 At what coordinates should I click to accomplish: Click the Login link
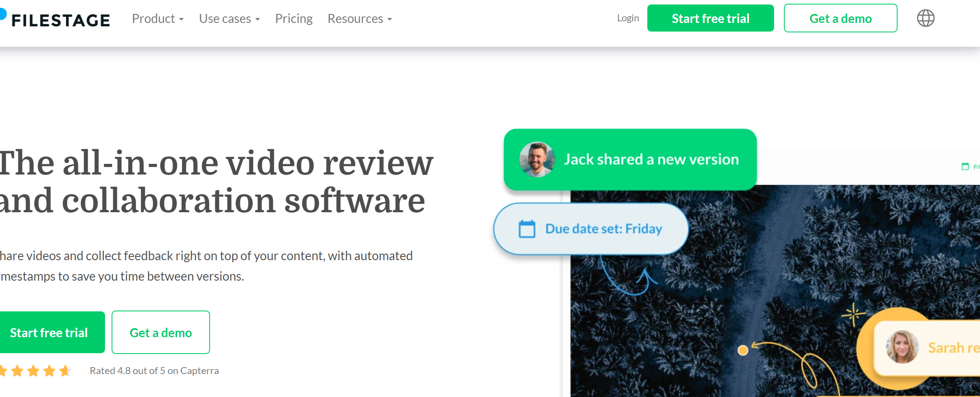pyautogui.click(x=628, y=18)
